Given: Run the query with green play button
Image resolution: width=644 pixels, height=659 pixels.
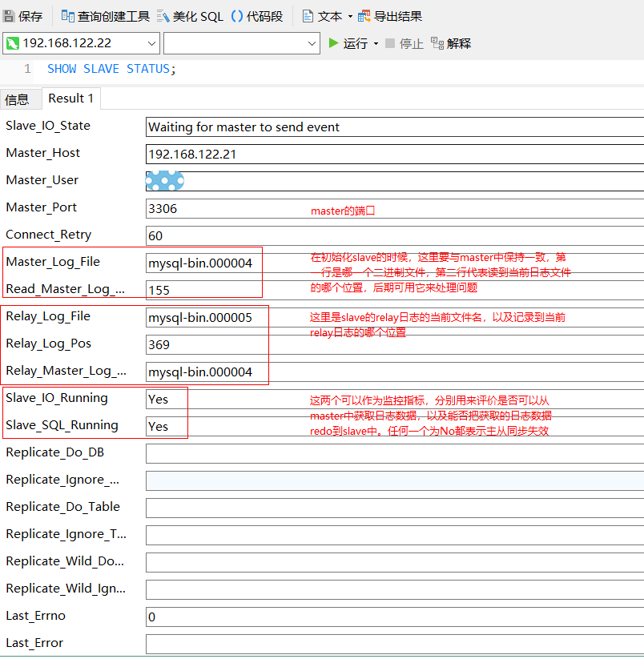Looking at the screenshot, I should (x=334, y=43).
